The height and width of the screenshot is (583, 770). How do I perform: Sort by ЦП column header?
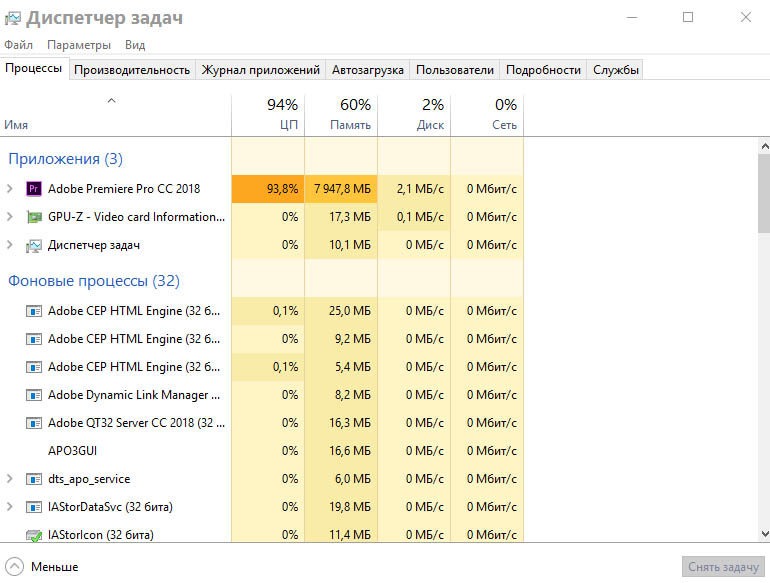(268, 115)
